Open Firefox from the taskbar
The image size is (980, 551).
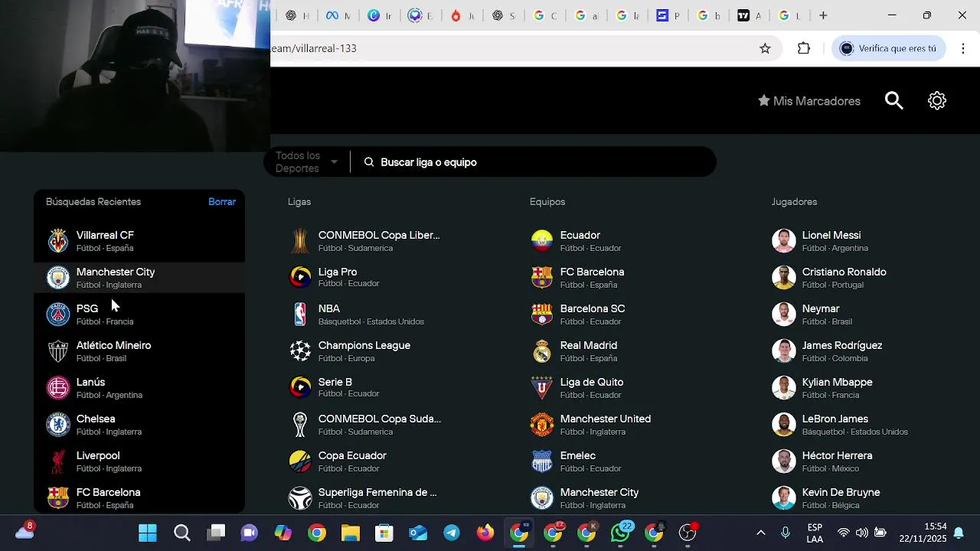coord(485,533)
